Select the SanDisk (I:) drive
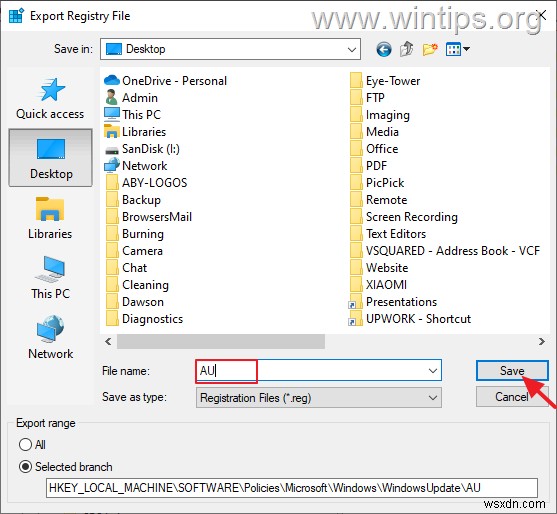Viewport: 557px width, 514px height. tap(142, 149)
